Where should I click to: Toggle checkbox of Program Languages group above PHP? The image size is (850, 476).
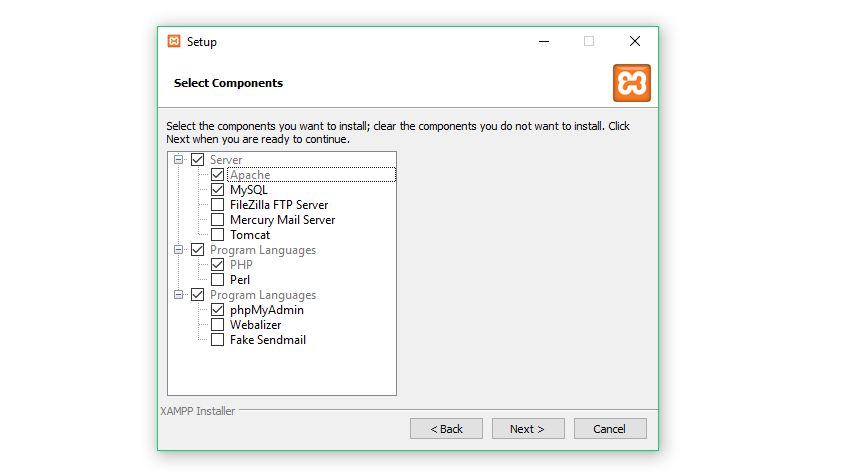pos(197,250)
